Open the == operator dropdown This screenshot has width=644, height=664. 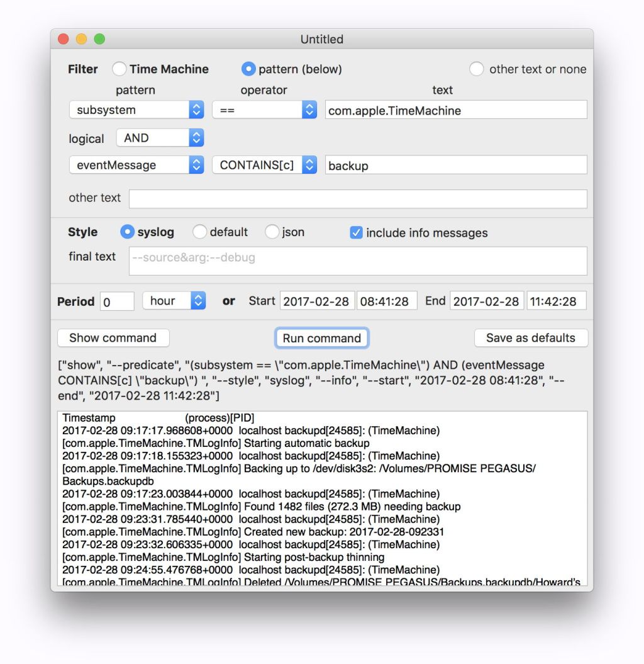click(264, 110)
